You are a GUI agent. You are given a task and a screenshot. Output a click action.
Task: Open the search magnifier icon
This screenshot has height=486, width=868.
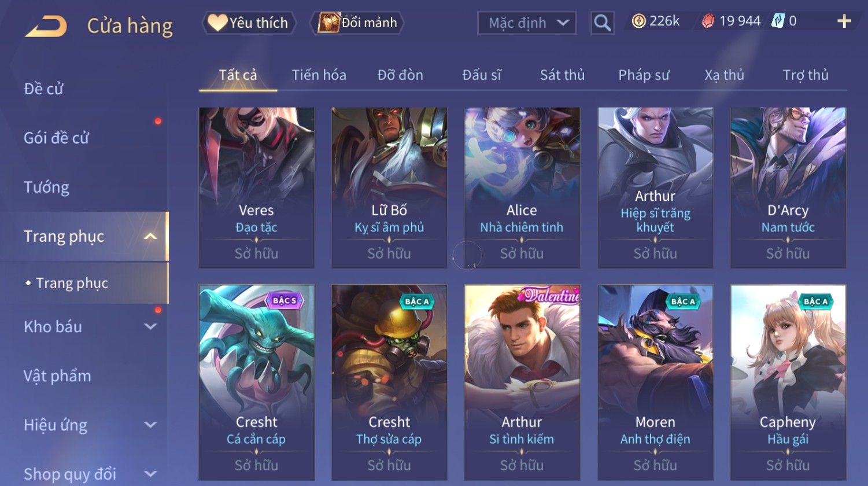(x=602, y=23)
